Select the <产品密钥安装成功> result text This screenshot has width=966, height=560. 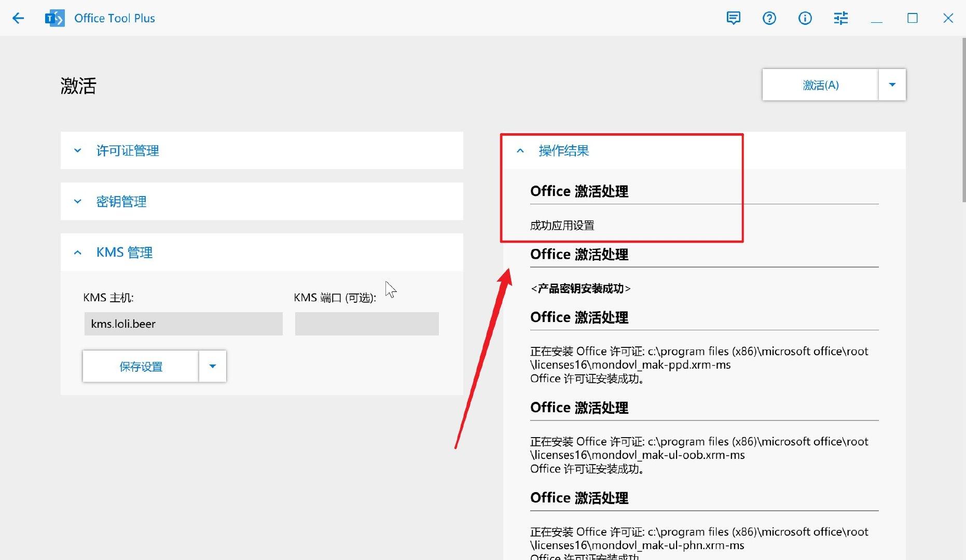581,288
